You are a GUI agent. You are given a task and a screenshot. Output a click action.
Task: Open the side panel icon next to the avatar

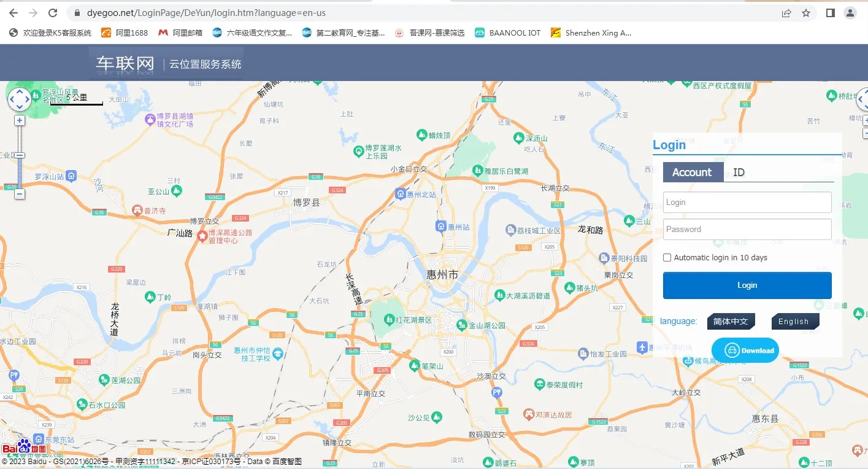tap(829, 12)
